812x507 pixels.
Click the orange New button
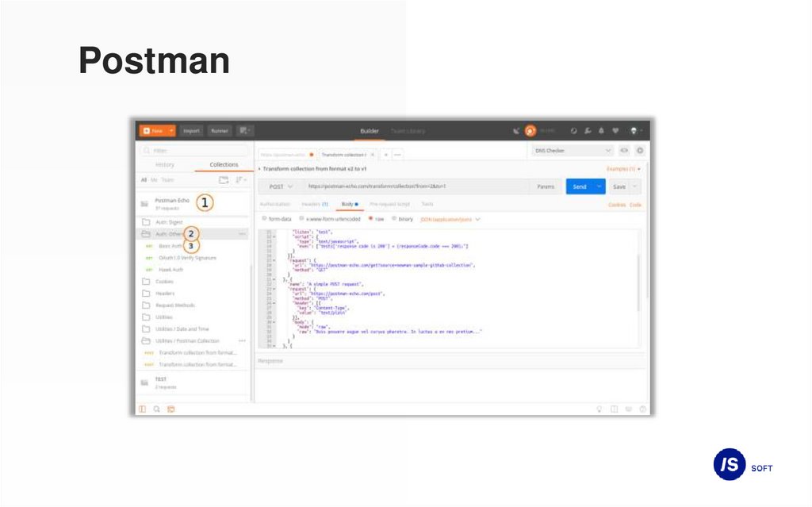click(154, 131)
